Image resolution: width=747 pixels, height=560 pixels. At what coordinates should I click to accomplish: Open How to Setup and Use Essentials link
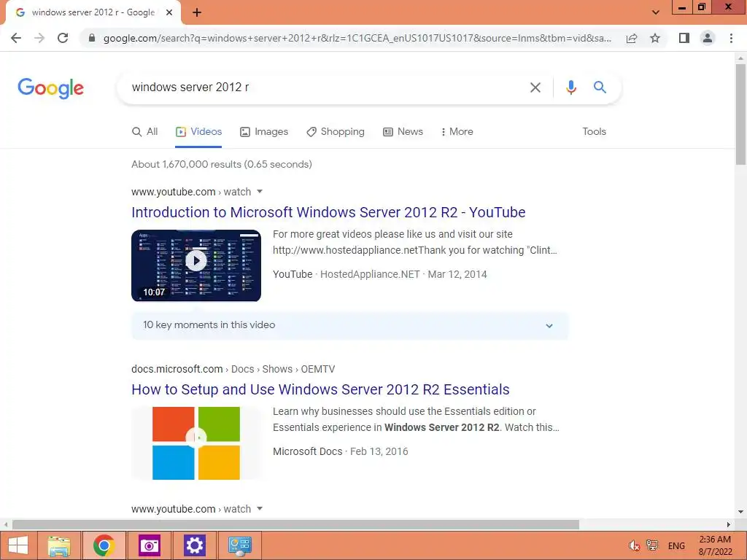[320, 389]
